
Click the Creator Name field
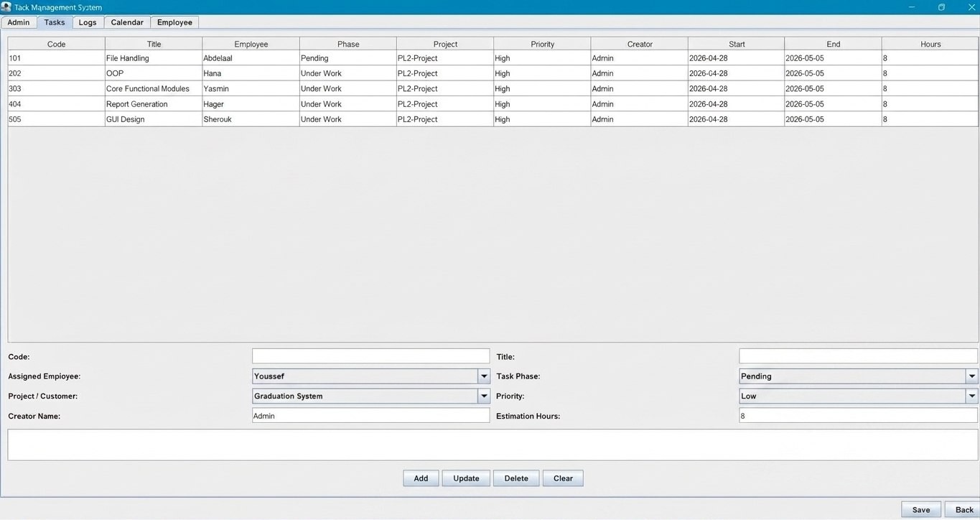(x=370, y=416)
